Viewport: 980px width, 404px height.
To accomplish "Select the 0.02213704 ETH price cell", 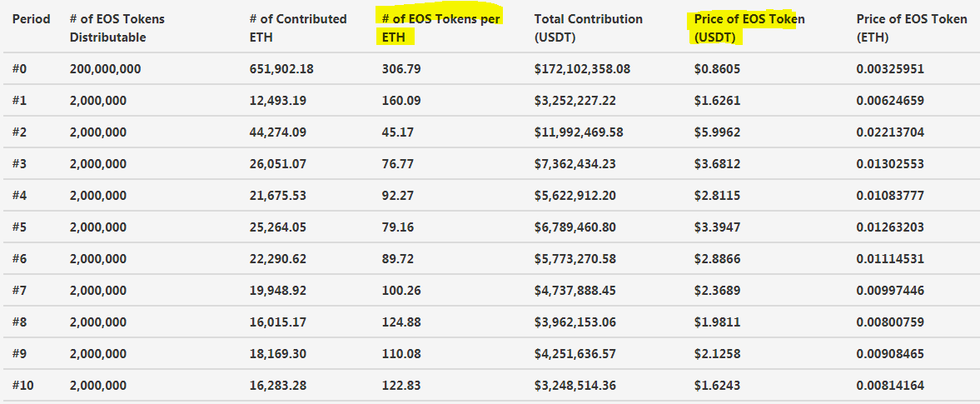I will 889,132.
